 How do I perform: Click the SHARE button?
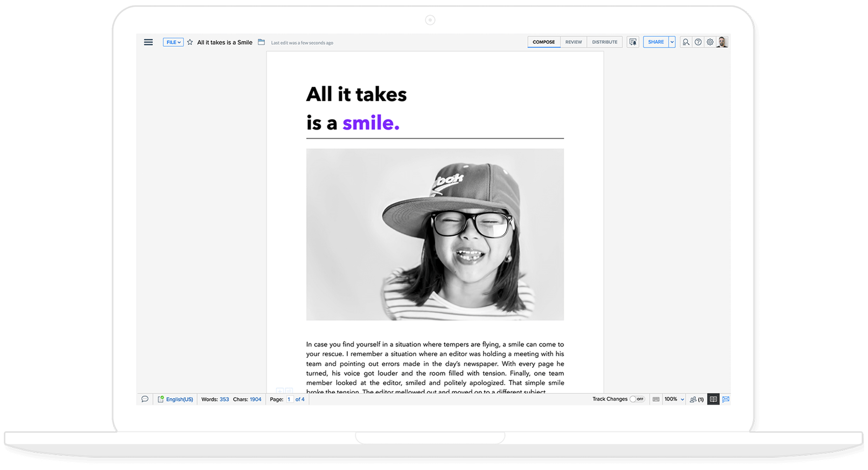(x=656, y=42)
